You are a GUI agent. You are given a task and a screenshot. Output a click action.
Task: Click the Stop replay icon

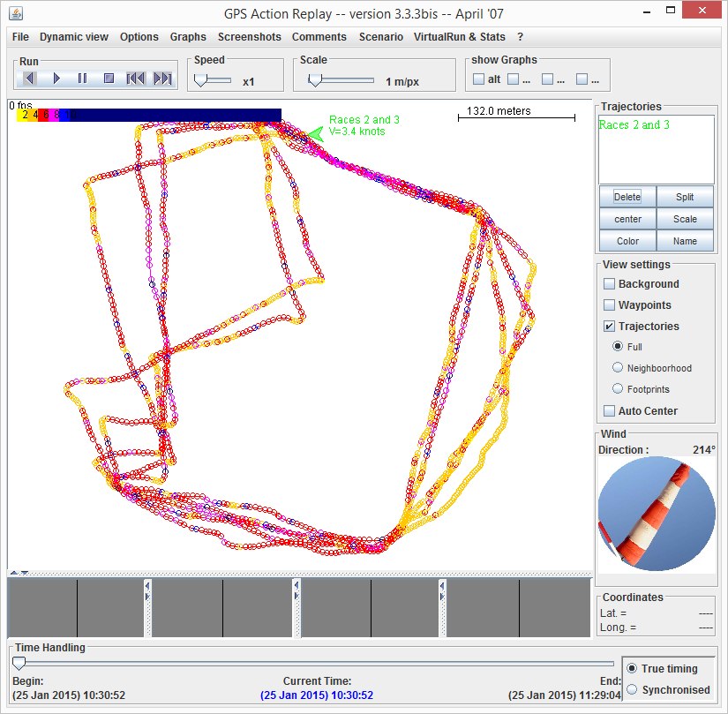click(109, 79)
